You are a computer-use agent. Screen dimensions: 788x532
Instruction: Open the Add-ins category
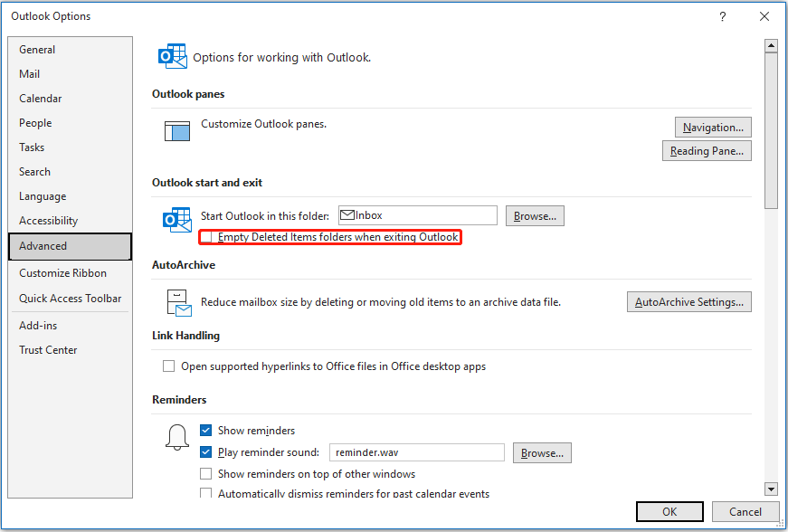point(71,326)
